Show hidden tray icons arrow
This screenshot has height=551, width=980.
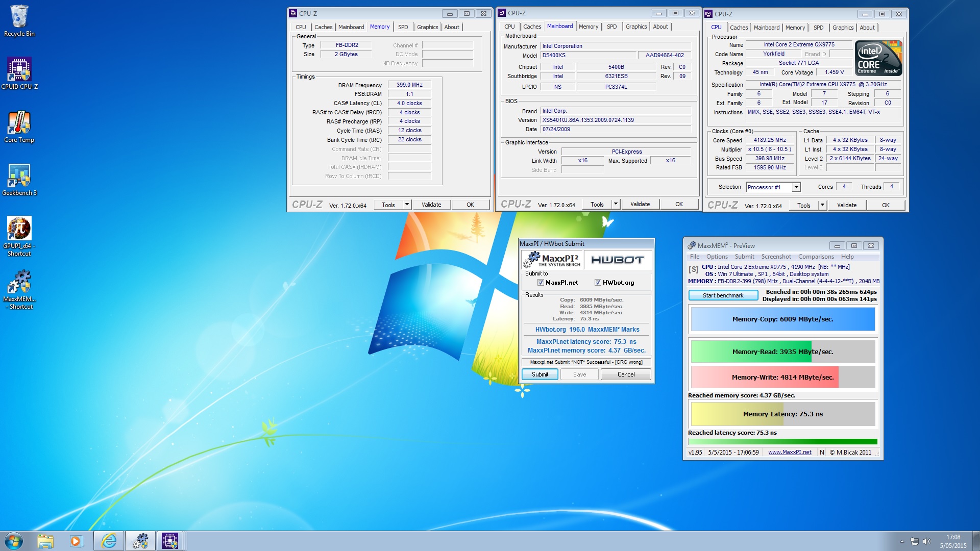902,541
